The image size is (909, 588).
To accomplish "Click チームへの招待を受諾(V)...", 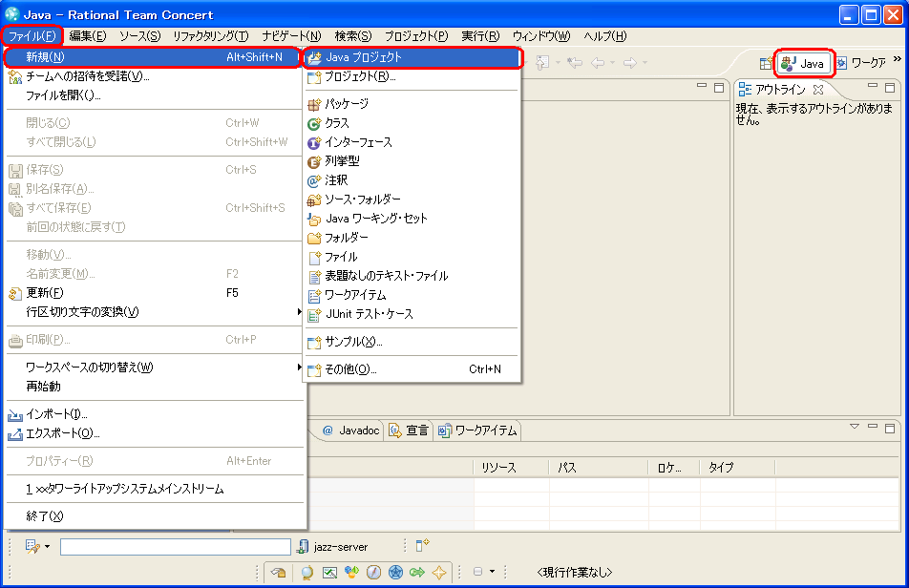I will [155, 76].
